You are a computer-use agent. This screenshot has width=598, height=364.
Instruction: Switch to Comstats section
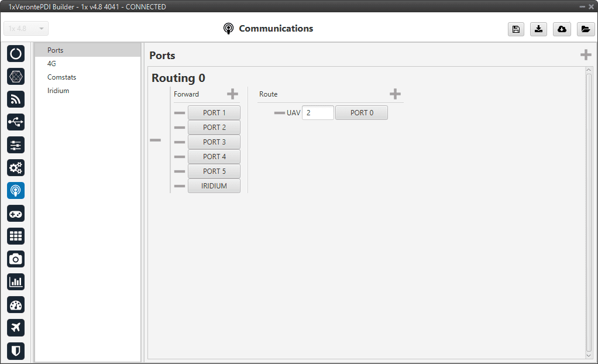(62, 77)
